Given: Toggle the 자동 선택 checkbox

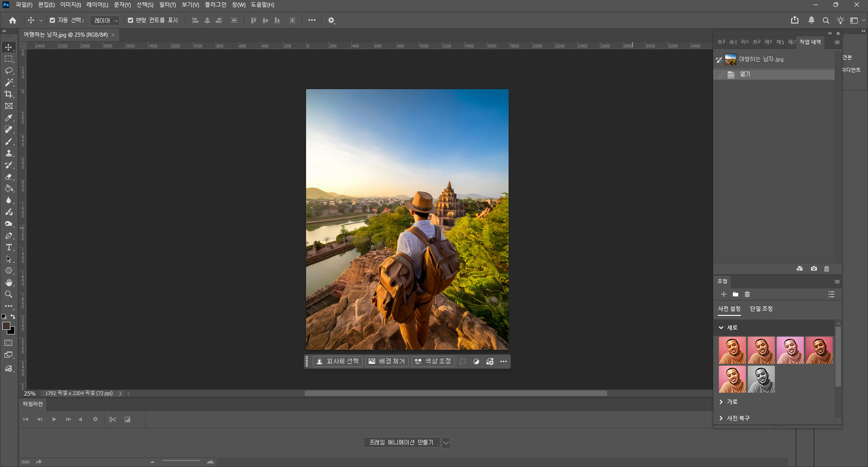Looking at the screenshot, I should (52, 20).
